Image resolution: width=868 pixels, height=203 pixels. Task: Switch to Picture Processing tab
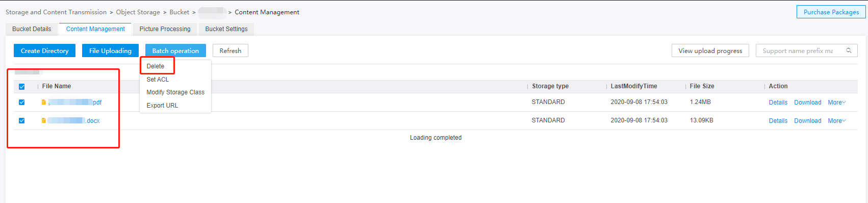pos(165,29)
